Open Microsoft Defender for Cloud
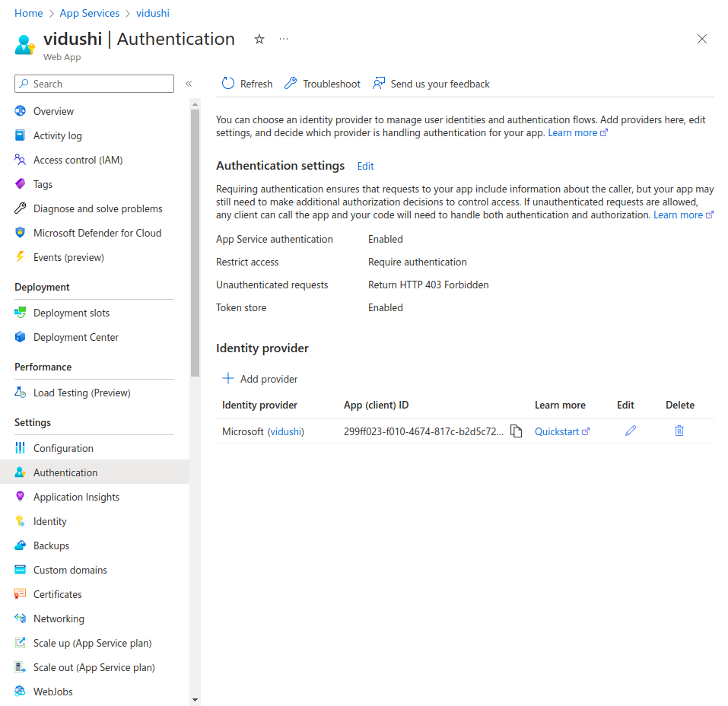This screenshot has height=706, width=728. [x=97, y=233]
